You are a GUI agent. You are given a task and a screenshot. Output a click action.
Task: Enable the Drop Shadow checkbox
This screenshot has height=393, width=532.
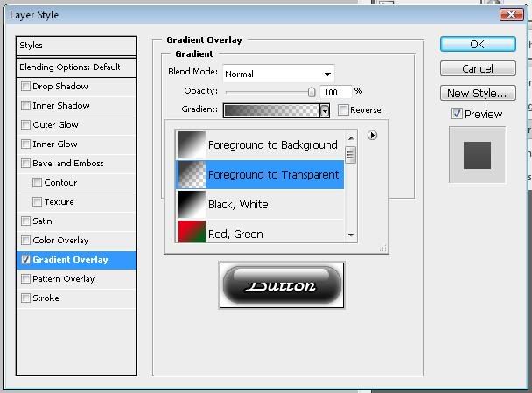tap(25, 87)
